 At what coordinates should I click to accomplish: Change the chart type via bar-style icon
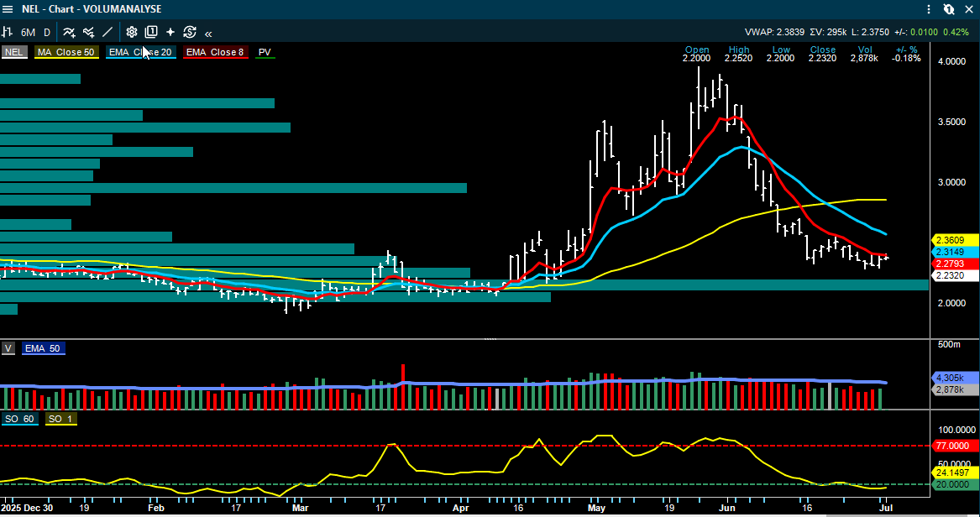click(x=8, y=33)
